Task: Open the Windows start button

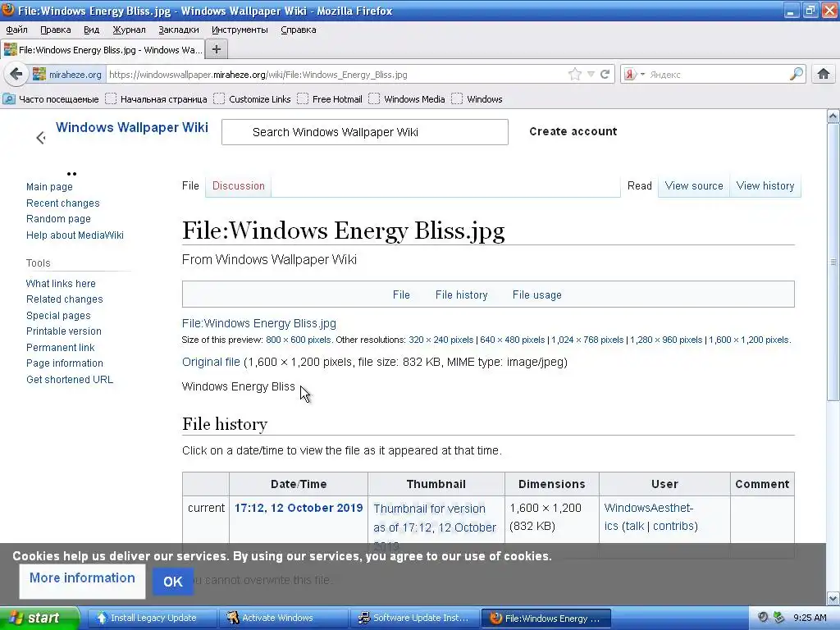Action: click(39, 618)
